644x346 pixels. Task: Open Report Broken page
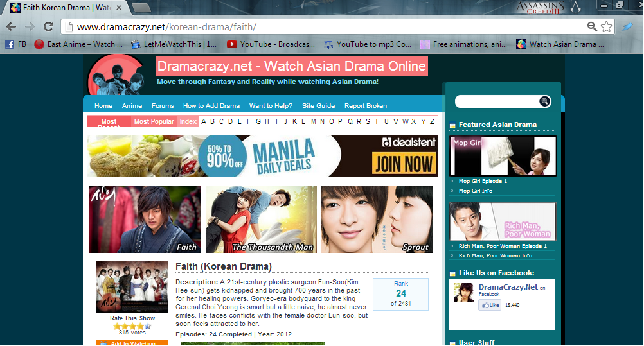(x=366, y=105)
